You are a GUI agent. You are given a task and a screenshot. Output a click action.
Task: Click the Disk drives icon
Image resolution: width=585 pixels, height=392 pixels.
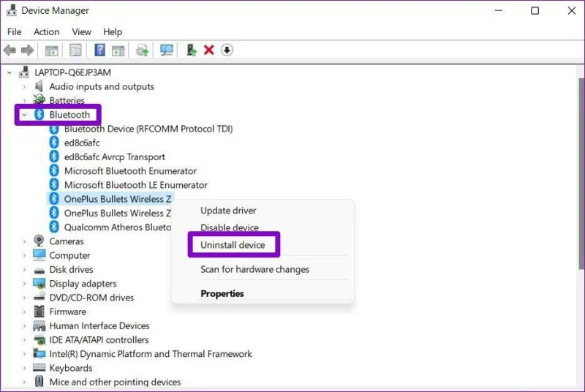coord(39,270)
